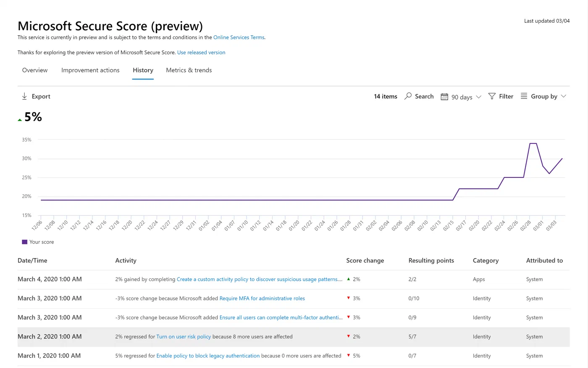This screenshot has width=588, height=368.
Task: Click the March 2, 2020 1:00 AM cell
Action: tap(50, 336)
